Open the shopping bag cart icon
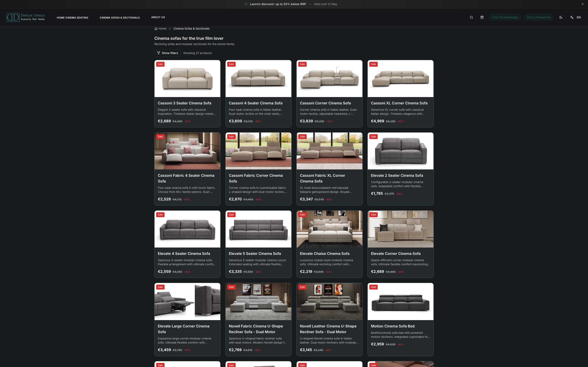The height and width of the screenshot is (367, 588). point(482,17)
